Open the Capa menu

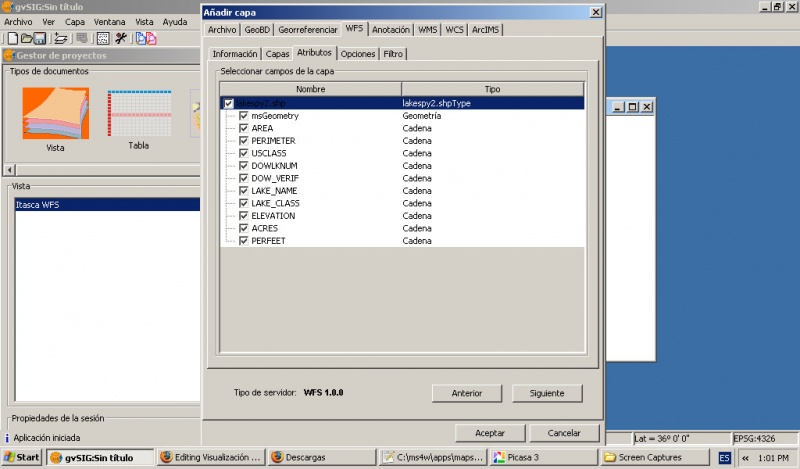pos(75,21)
